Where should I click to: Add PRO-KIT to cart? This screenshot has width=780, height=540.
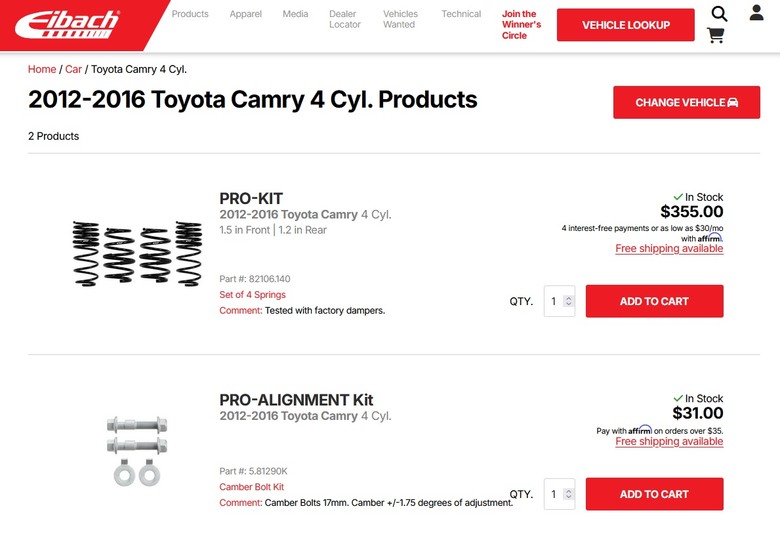click(x=654, y=301)
